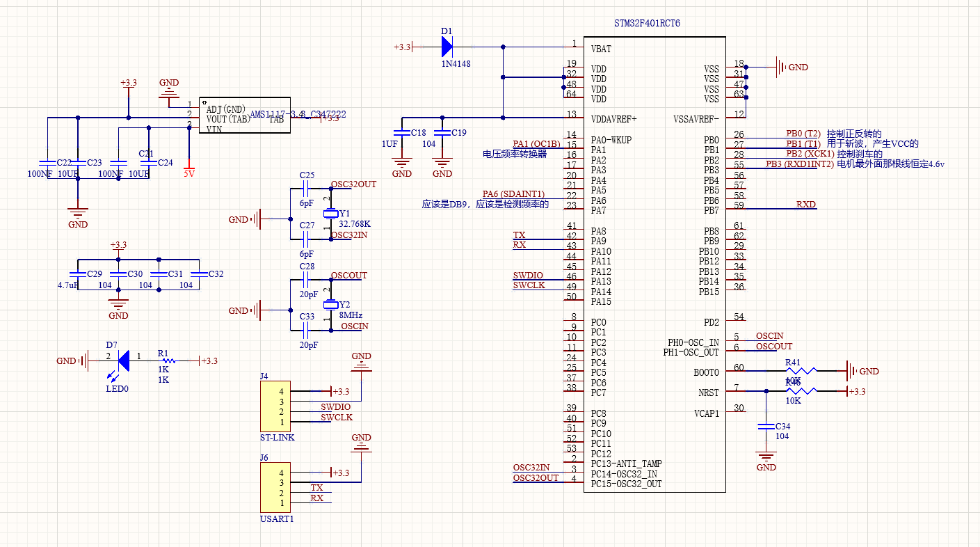
Task: Select capacitor C27 symbol near OSC32IN
Action: click(306, 238)
